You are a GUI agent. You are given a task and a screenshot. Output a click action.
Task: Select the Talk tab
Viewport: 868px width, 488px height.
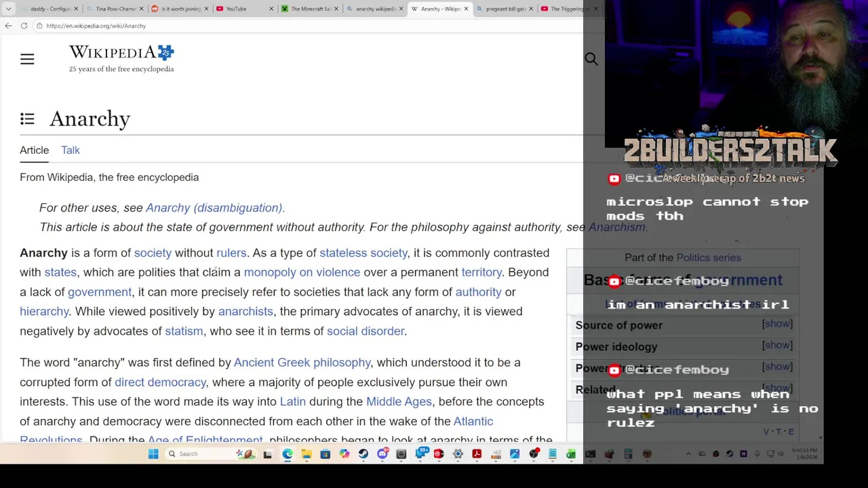tap(71, 150)
